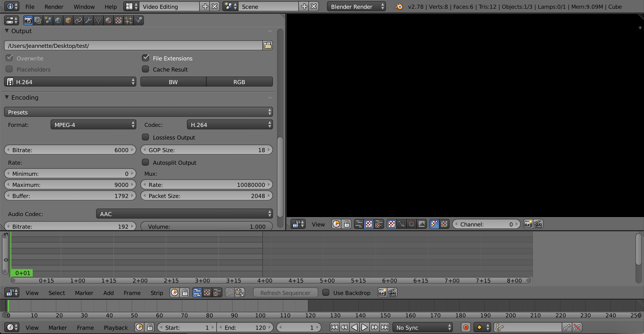Open the Strip menu in sequencer
This screenshot has width=644, height=334.
coord(157,293)
